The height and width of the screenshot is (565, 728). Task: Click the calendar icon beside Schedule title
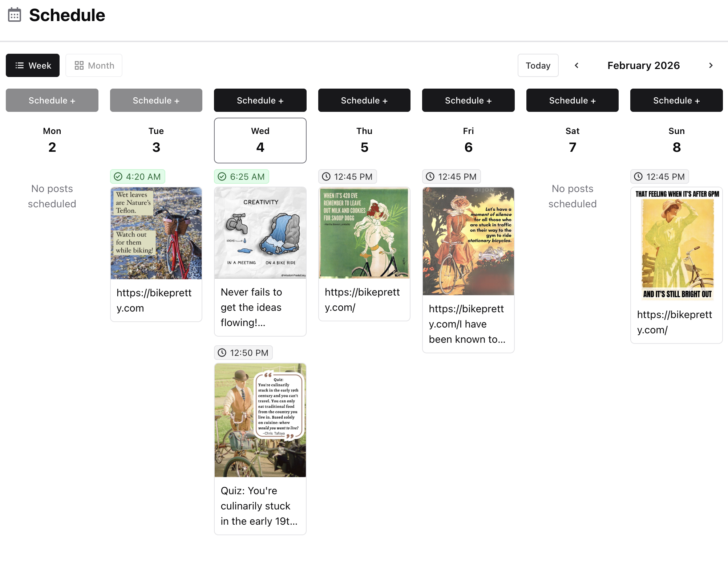pyautogui.click(x=15, y=15)
